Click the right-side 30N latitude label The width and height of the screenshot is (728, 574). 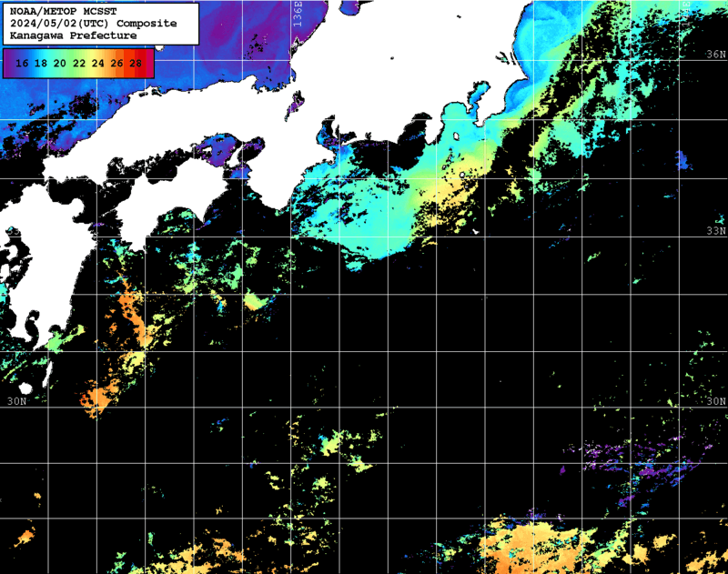point(716,401)
